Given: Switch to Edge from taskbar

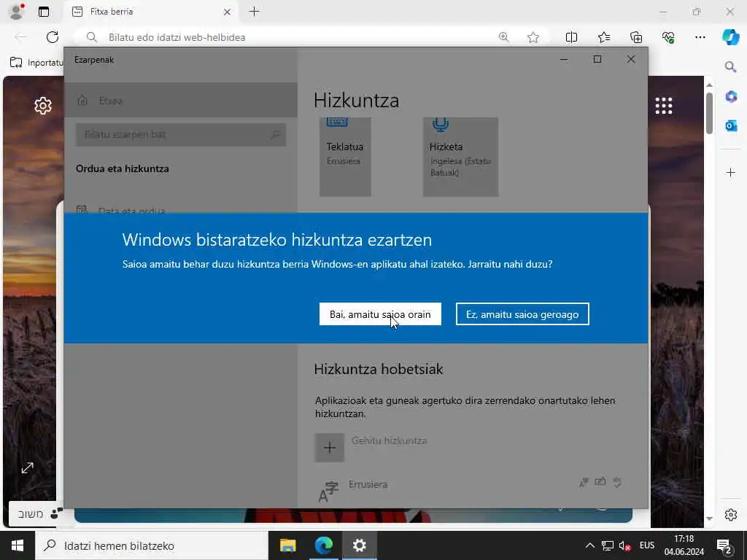Looking at the screenshot, I should click(x=323, y=545).
